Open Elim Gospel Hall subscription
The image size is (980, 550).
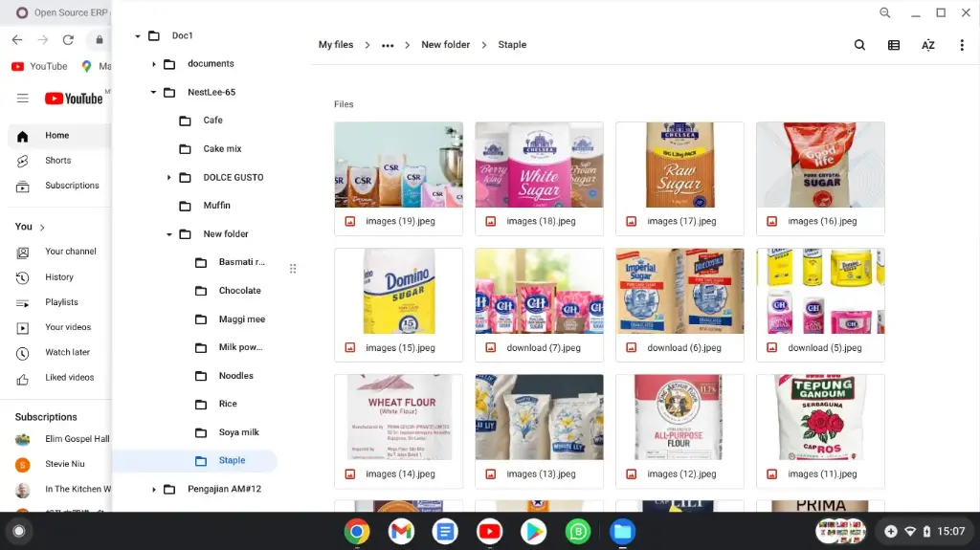[x=62, y=439]
